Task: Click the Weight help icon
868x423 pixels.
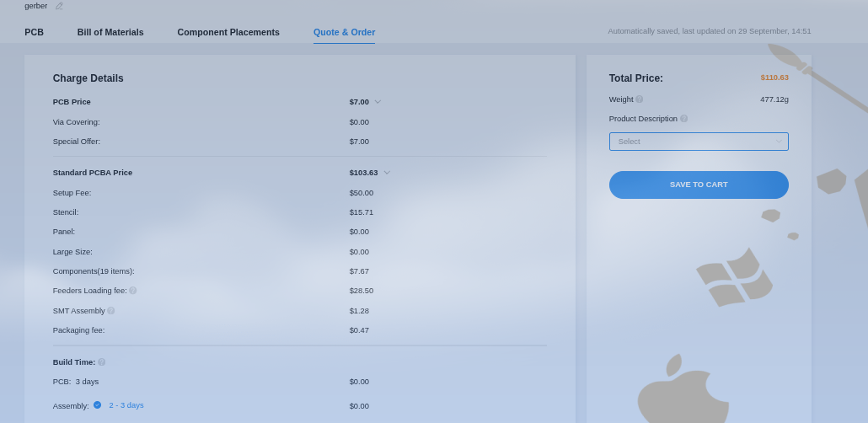Action: coord(640,99)
